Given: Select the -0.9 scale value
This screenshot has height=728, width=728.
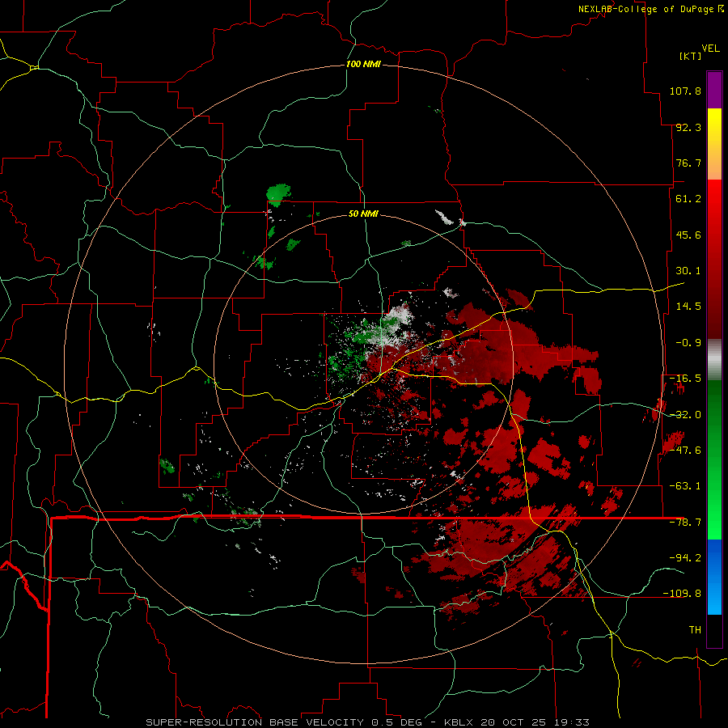Looking at the screenshot, I should (688, 343).
